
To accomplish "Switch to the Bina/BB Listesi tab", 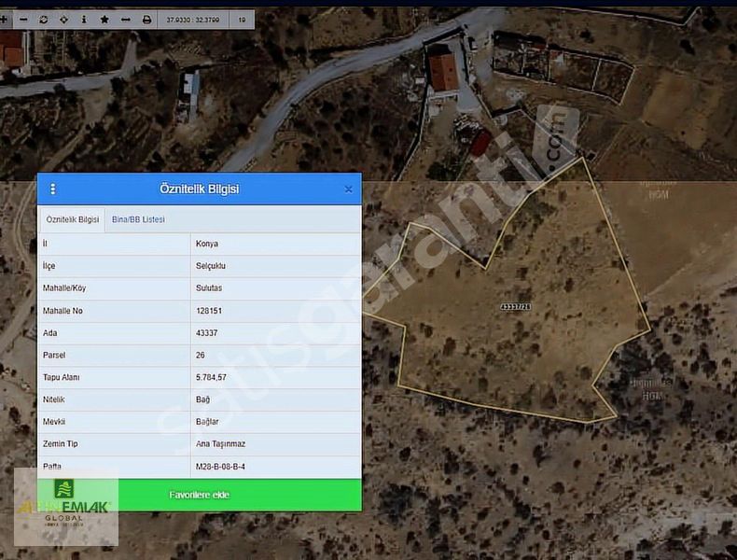I will point(138,219).
